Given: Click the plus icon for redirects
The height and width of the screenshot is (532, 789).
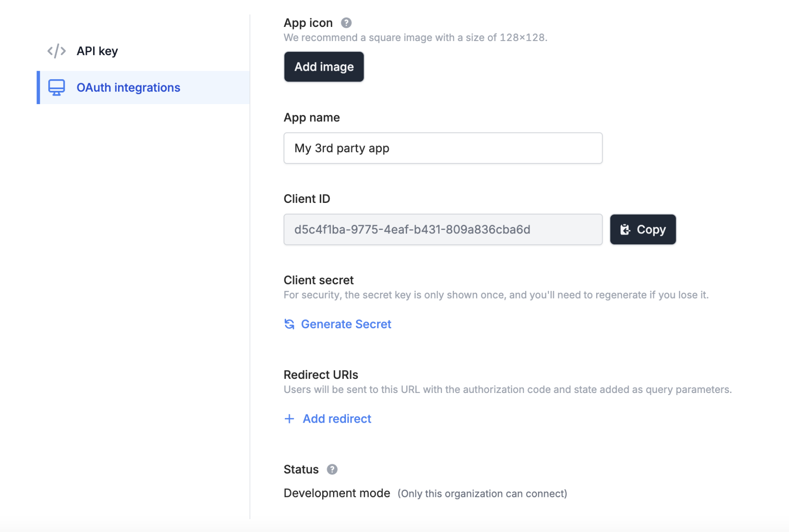Looking at the screenshot, I should (x=289, y=419).
